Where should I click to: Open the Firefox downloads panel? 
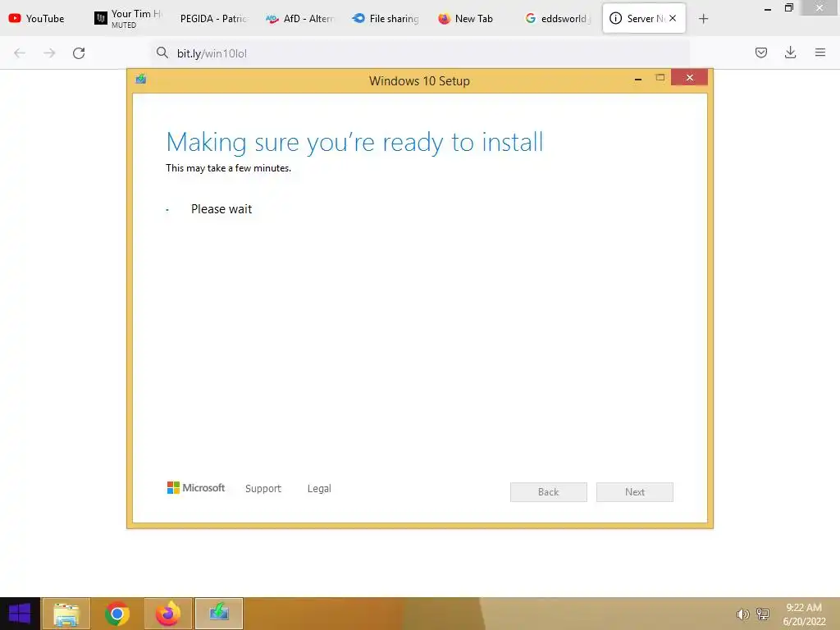point(790,52)
